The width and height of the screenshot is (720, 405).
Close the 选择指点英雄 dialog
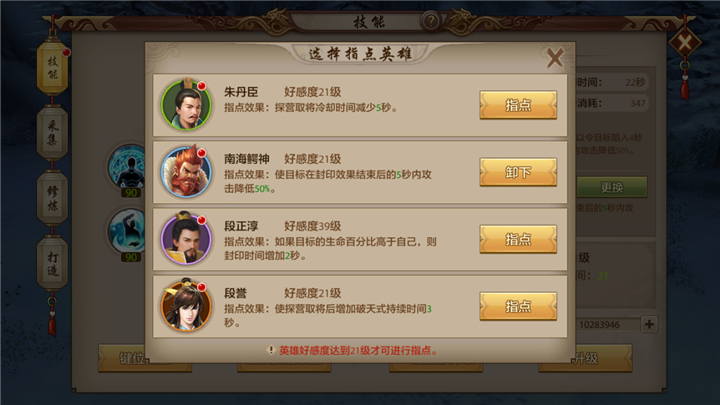[555, 58]
